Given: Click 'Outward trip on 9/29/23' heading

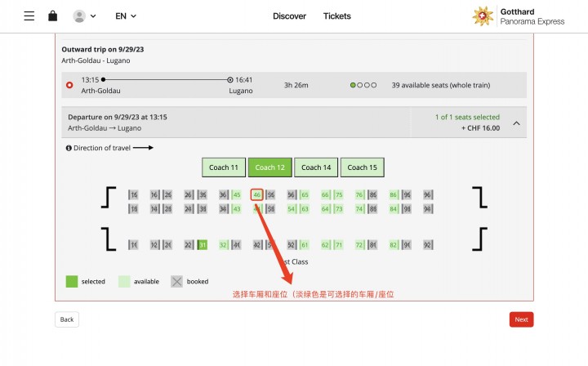Looking at the screenshot, I should pos(103,50).
